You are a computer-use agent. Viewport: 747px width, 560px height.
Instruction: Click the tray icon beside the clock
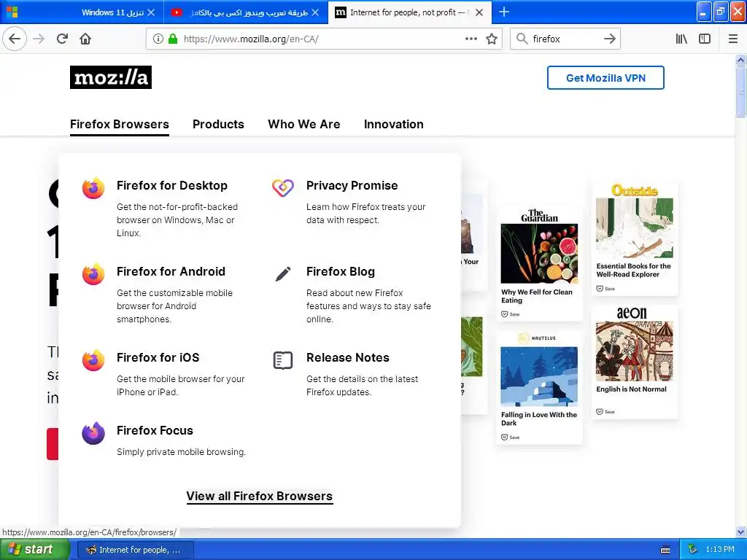pyautogui.click(x=692, y=550)
